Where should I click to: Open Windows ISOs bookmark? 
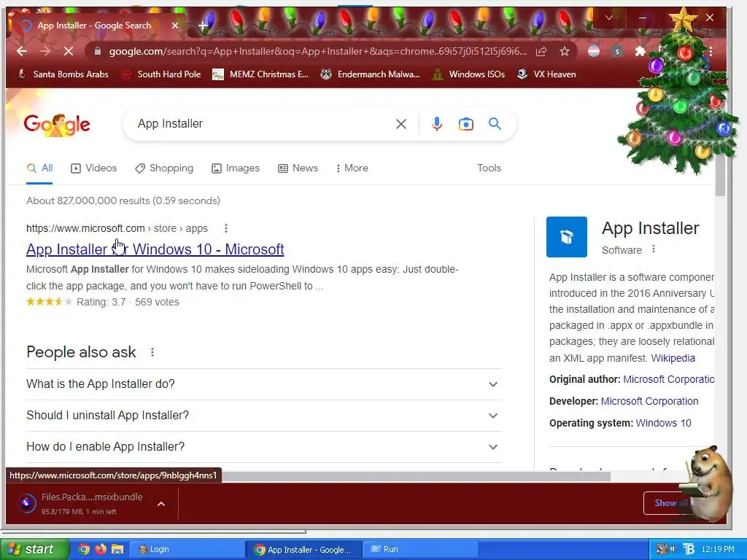pyautogui.click(x=468, y=74)
